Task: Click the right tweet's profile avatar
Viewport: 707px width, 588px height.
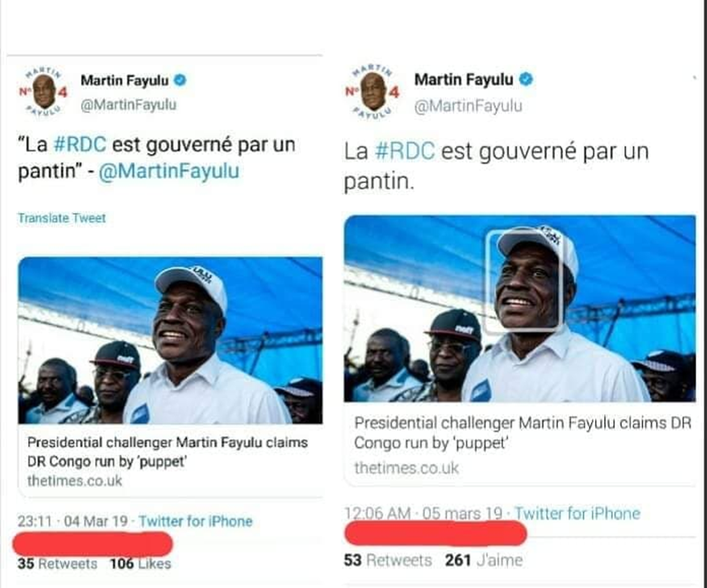Action: tap(374, 92)
